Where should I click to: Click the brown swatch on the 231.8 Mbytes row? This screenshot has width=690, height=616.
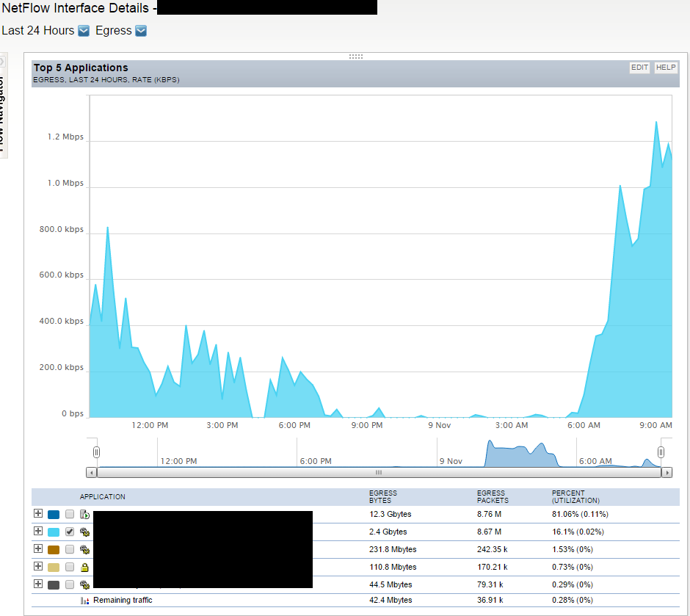tap(54, 550)
